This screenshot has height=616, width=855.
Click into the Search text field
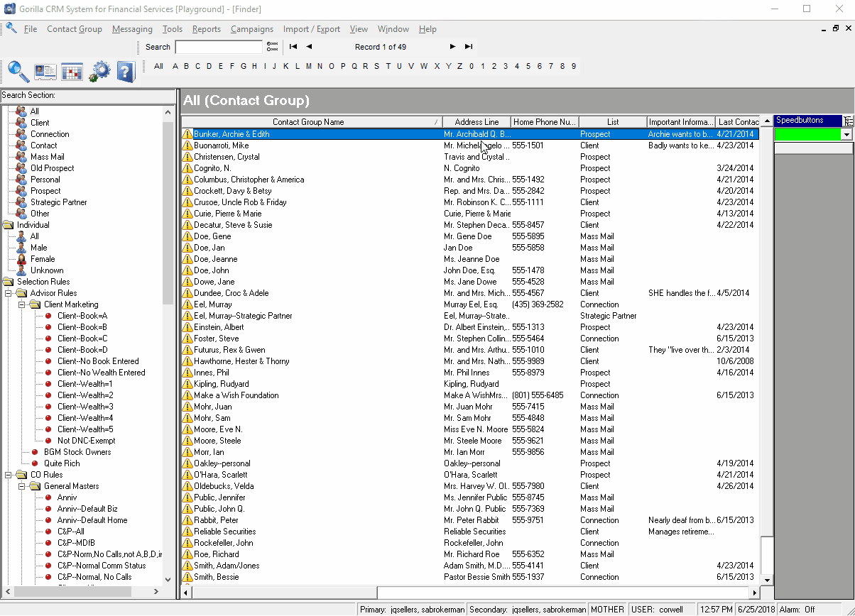pos(219,47)
